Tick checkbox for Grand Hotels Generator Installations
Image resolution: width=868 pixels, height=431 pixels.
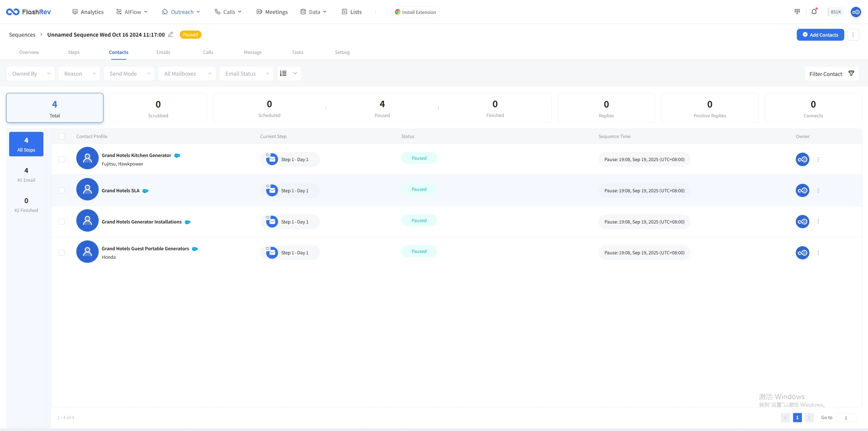pos(62,222)
